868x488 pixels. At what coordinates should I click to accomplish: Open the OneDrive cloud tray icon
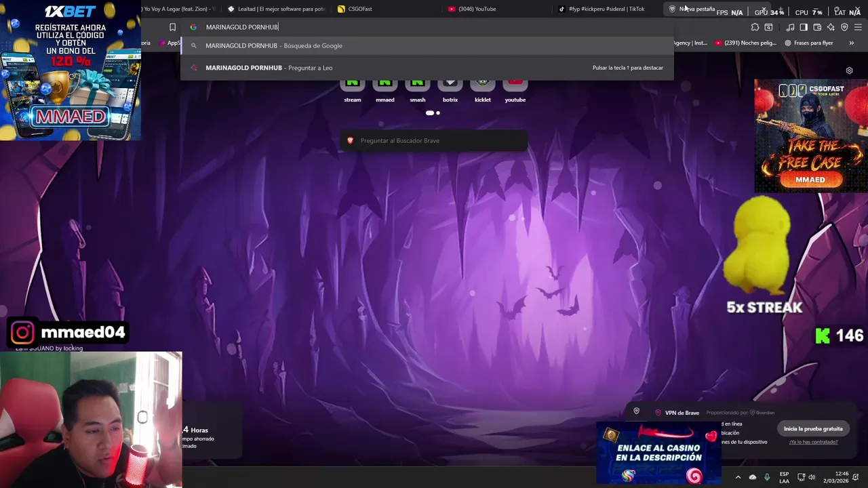pyautogui.click(x=753, y=477)
